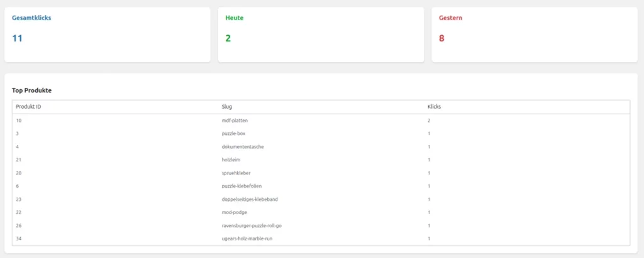The image size is (644, 258).
Task: Click the Produkt ID column header
Action: point(28,107)
